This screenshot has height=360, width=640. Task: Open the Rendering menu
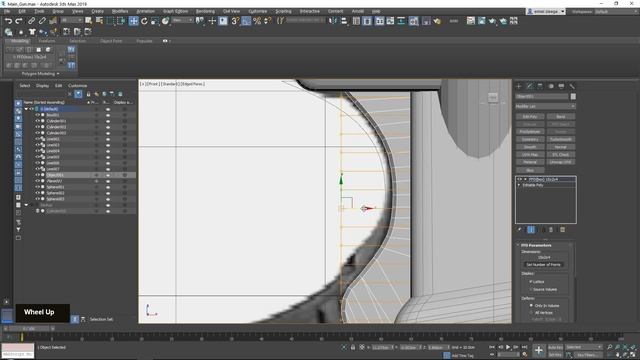tap(205, 11)
